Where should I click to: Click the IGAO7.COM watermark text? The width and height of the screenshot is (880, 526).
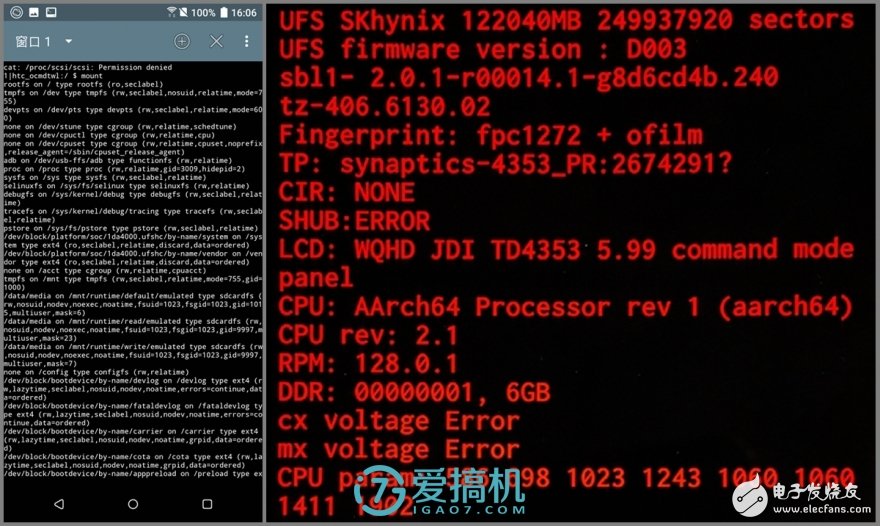point(470,510)
